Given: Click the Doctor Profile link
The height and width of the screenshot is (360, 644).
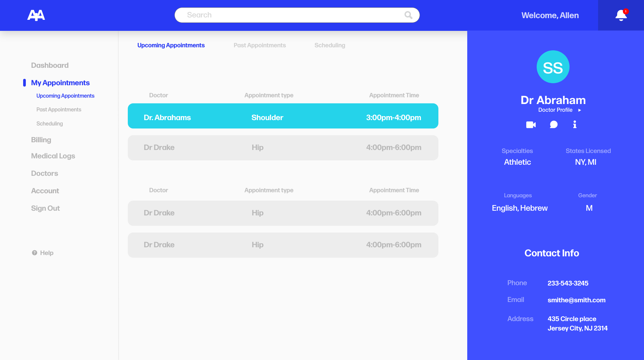Looking at the screenshot, I should (x=555, y=110).
